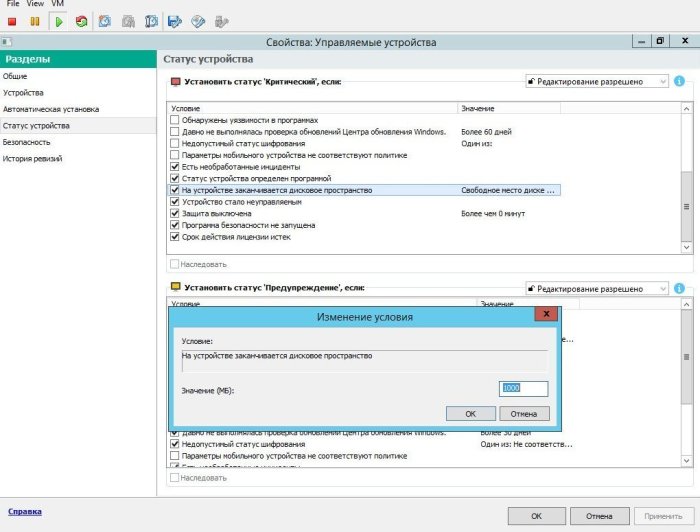Confirm with OK in the 'Изменение условия' dialog
This screenshot has width=700, height=532.
pos(471,414)
